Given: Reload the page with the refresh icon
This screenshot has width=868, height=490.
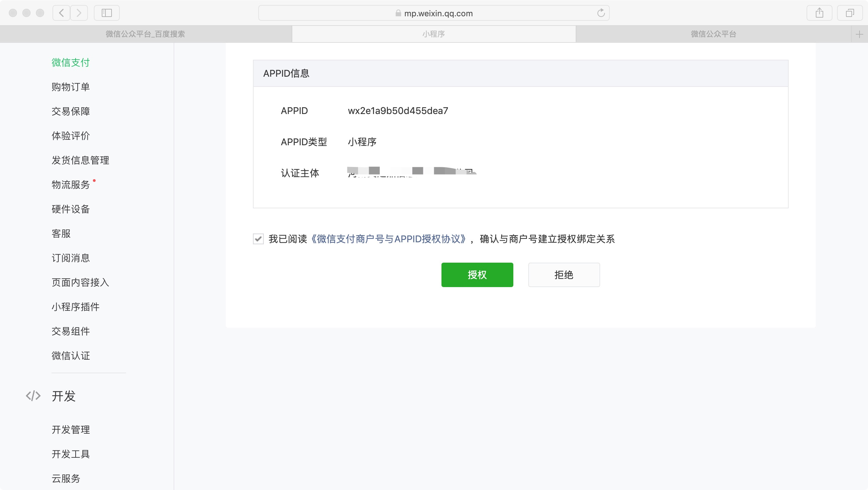Looking at the screenshot, I should pyautogui.click(x=601, y=13).
